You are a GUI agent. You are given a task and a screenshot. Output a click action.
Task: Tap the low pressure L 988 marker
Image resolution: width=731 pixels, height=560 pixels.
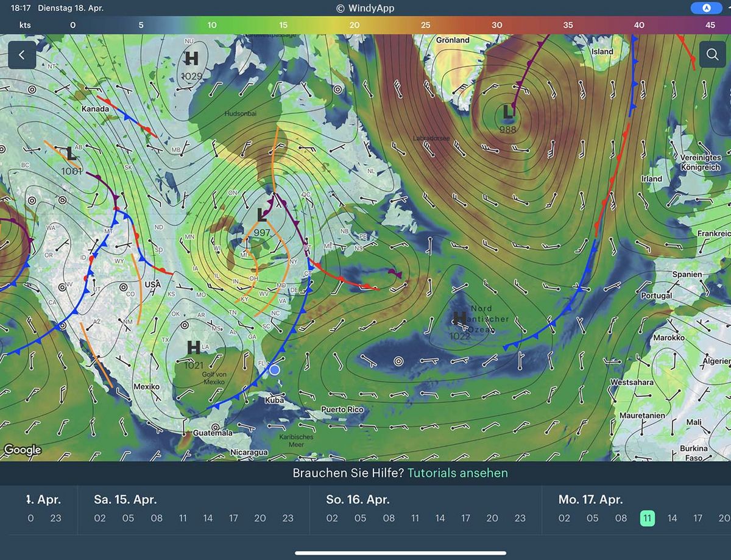507,119
